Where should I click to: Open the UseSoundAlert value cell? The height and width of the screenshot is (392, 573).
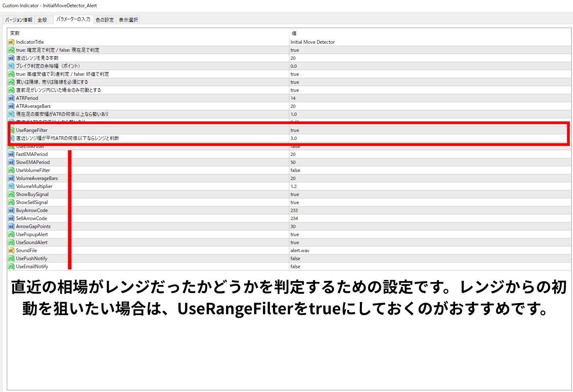pos(295,242)
